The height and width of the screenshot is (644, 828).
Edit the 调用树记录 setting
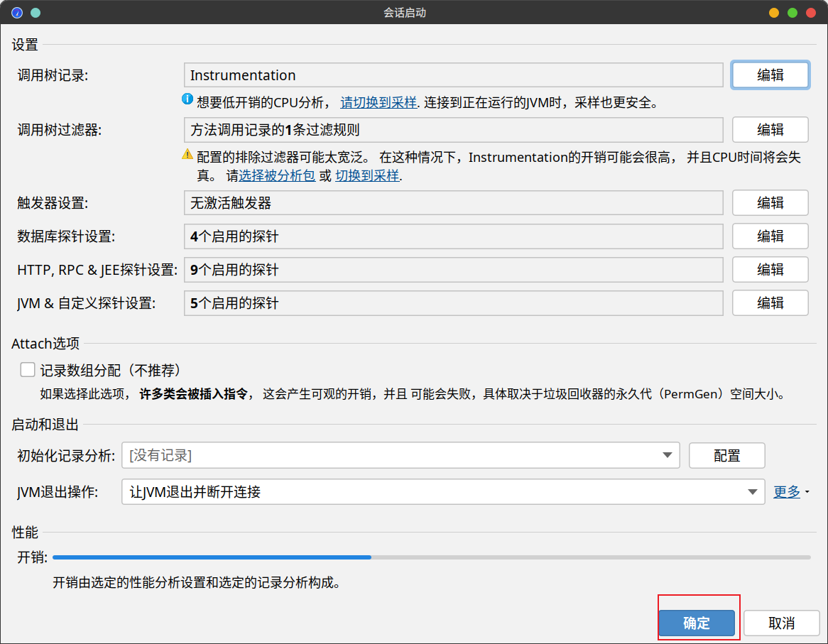coord(770,75)
